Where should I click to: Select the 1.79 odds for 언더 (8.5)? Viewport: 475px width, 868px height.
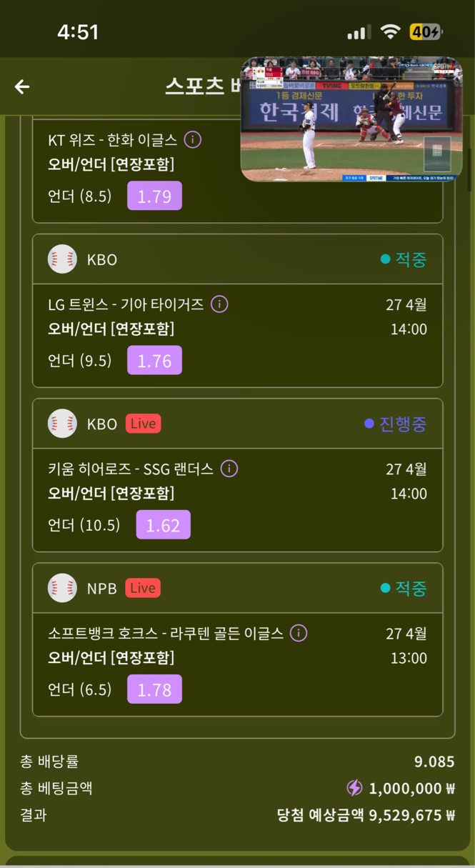[154, 196]
